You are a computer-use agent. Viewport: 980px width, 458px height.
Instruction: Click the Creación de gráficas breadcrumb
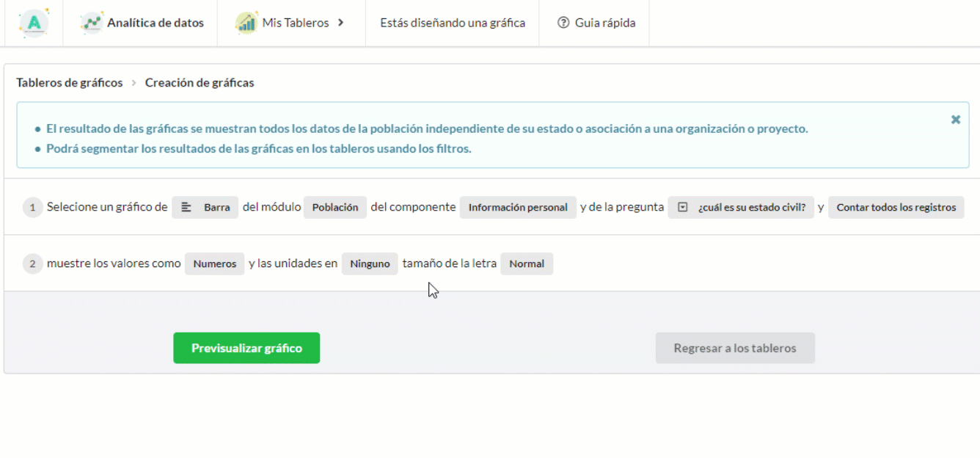pos(200,83)
